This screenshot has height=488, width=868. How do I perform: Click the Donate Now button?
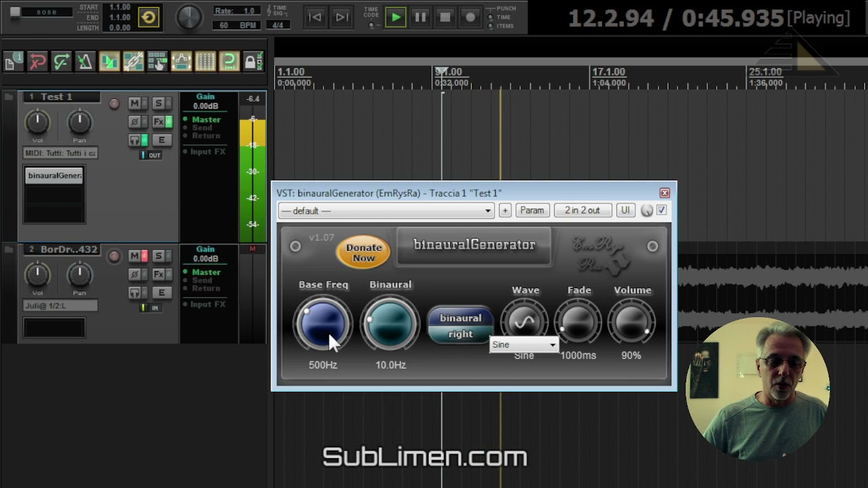click(363, 253)
